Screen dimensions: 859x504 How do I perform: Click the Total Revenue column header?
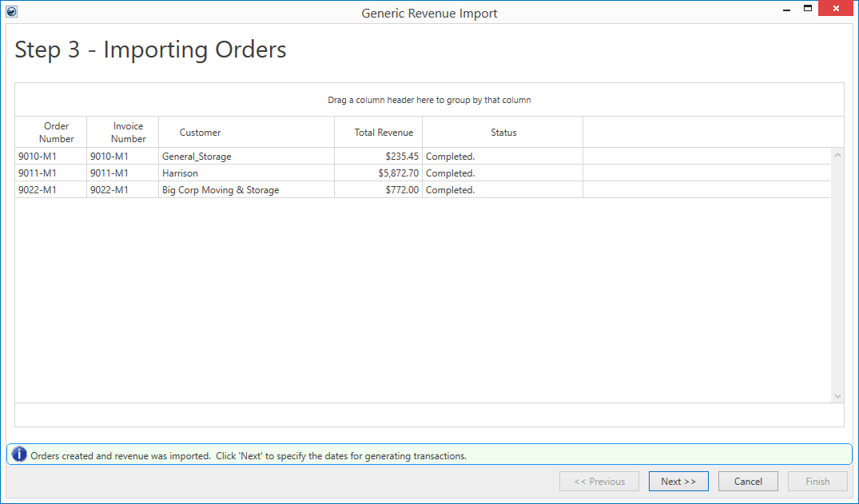384,133
